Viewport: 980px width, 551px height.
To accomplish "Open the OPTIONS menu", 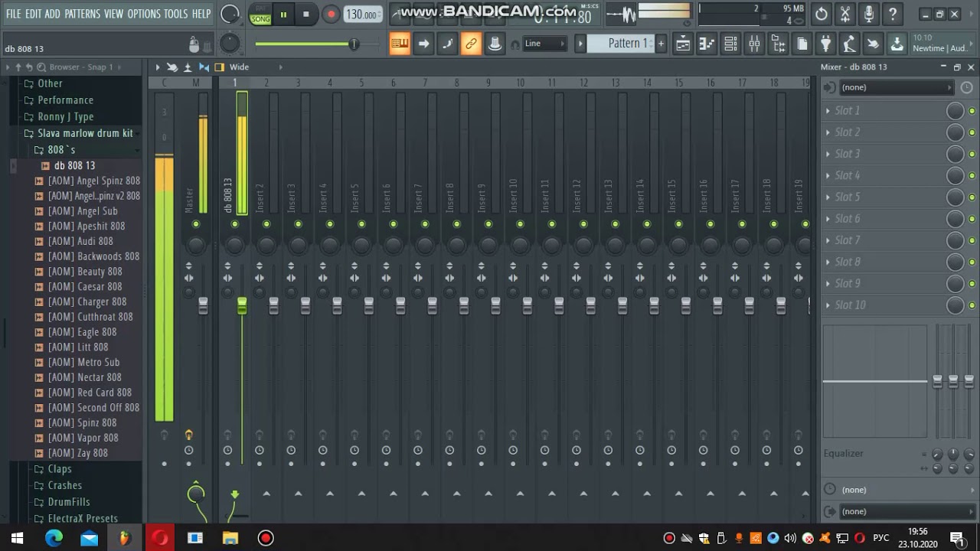I will pyautogui.click(x=144, y=14).
